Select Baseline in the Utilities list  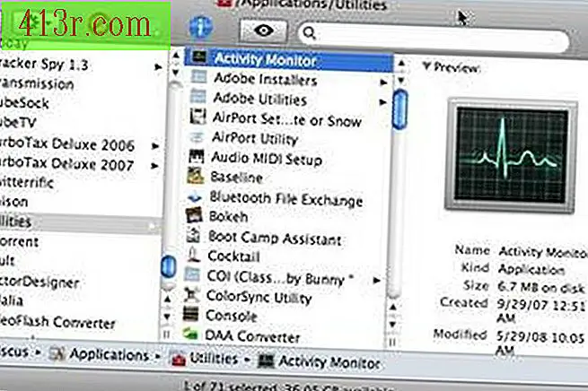[236, 178]
